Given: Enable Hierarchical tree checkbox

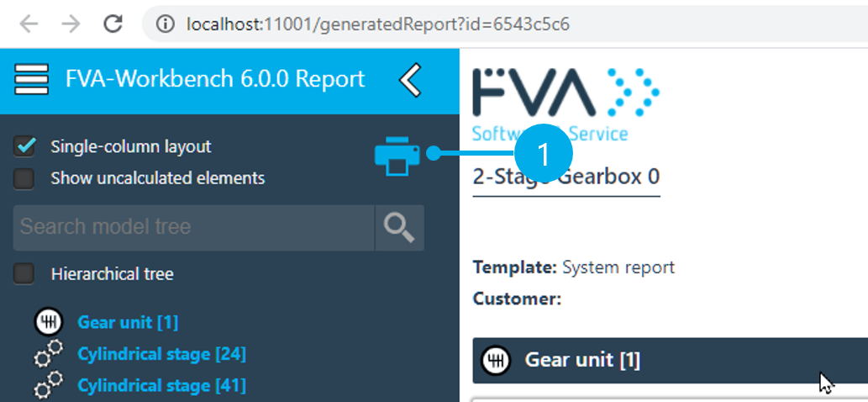Looking at the screenshot, I should pyautogui.click(x=24, y=274).
